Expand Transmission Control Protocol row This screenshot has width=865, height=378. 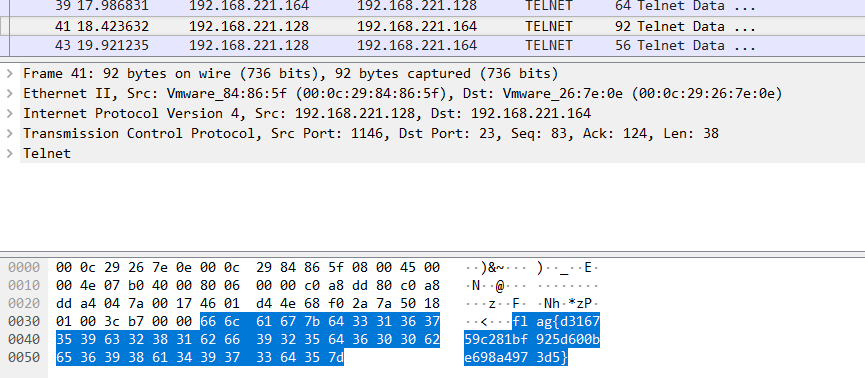click(9, 134)
